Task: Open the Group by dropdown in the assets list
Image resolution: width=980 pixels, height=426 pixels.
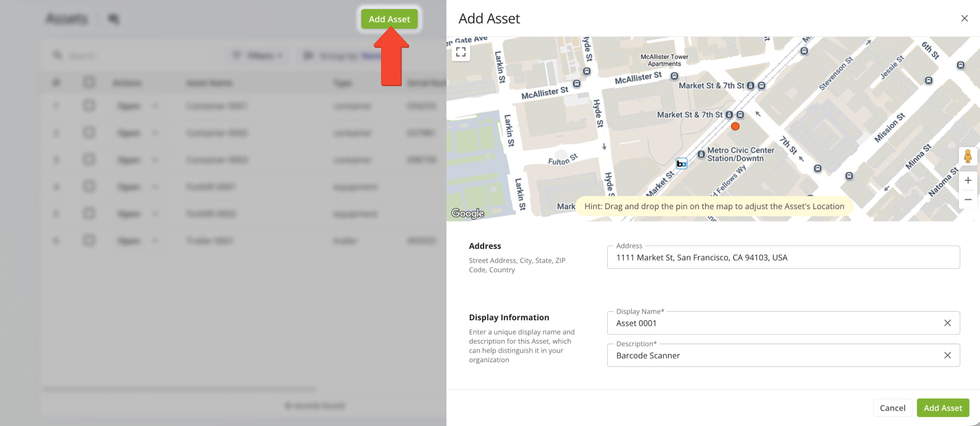Action: (x=342, y=56)
